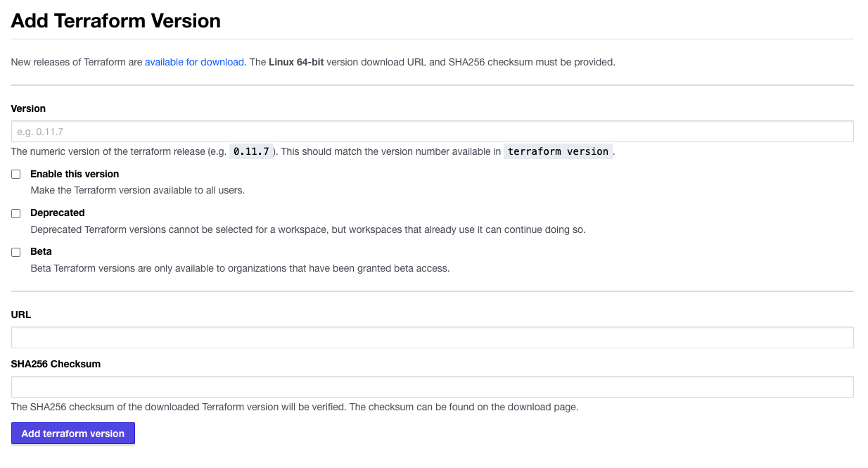This screenshot has width=868, height=468.
Task: Toggle the Beta checkbox
Action: tap(16, 252)
